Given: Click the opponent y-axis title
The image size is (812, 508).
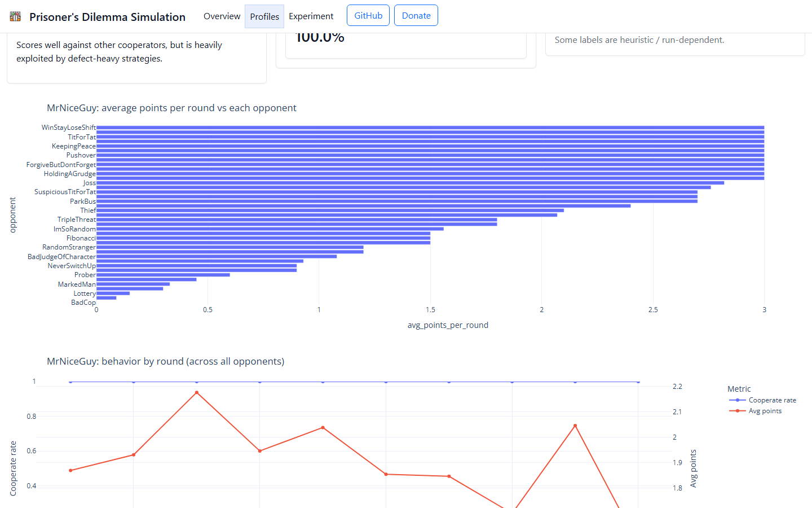Looking at the screenshot, I should point(14,214).
